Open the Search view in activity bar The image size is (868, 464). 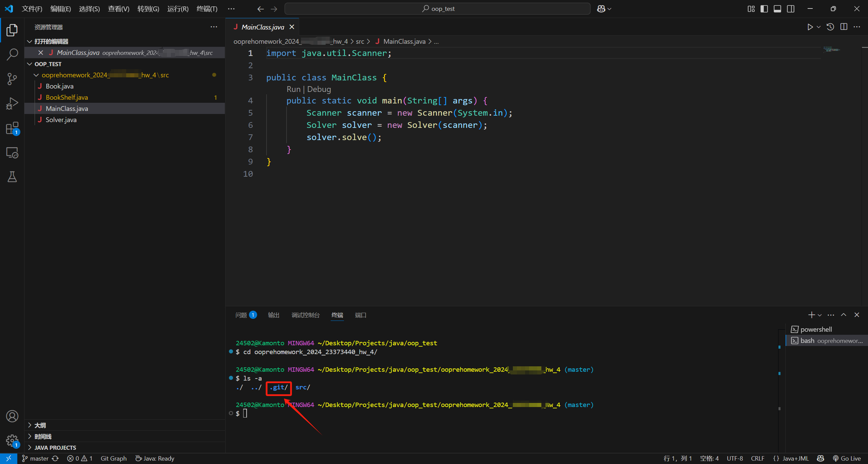click(x=12, y=54)
